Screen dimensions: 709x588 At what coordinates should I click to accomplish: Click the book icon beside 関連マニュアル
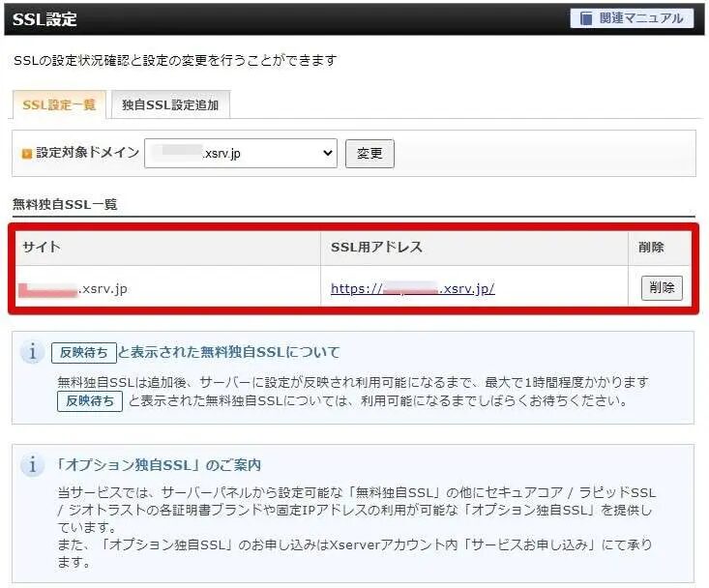click(x=587, y=18)
